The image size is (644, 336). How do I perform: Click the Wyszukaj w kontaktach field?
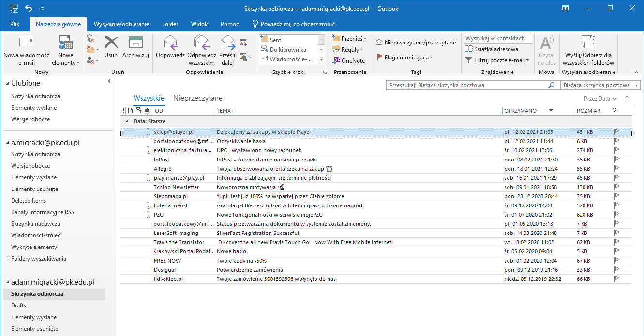(497, 38)
